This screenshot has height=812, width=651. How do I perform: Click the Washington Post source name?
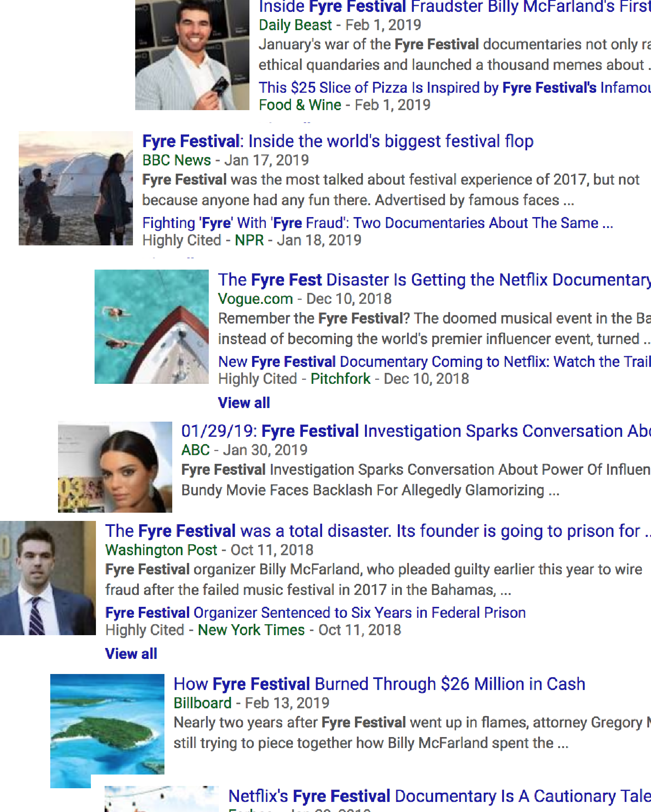(161, 550)
